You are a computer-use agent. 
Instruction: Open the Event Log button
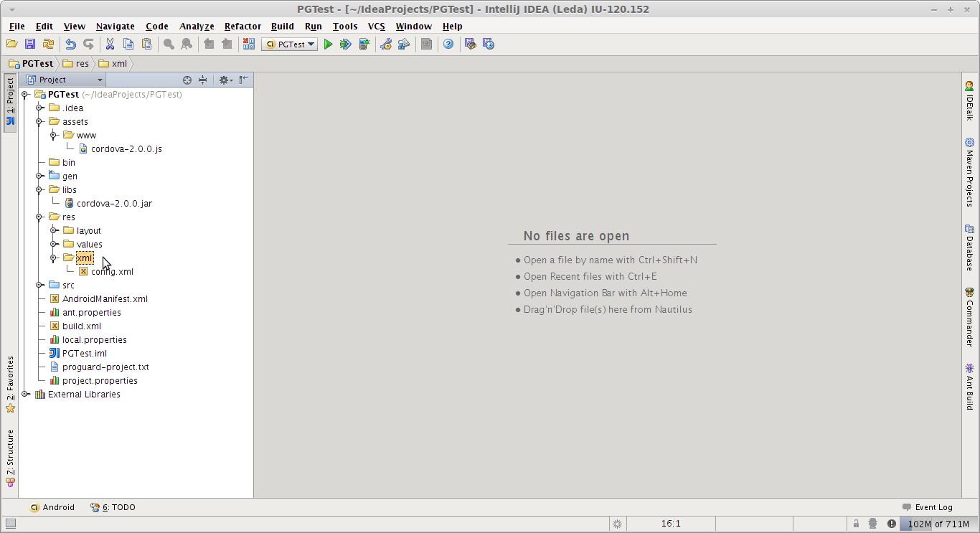928,507
